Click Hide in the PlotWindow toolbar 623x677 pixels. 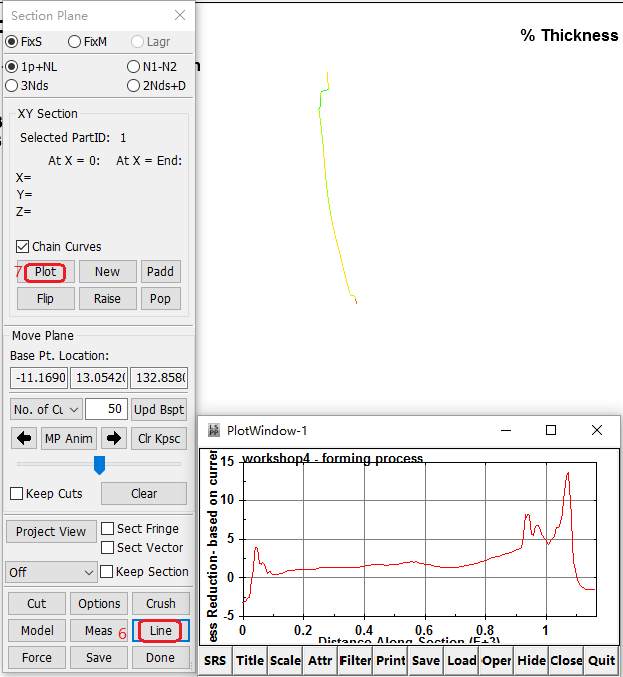531,661
